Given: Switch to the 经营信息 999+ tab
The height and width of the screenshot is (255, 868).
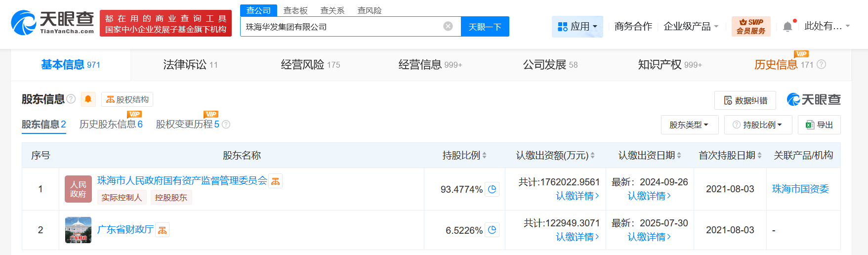Looking at the screenshot, I should coord(430,65).
